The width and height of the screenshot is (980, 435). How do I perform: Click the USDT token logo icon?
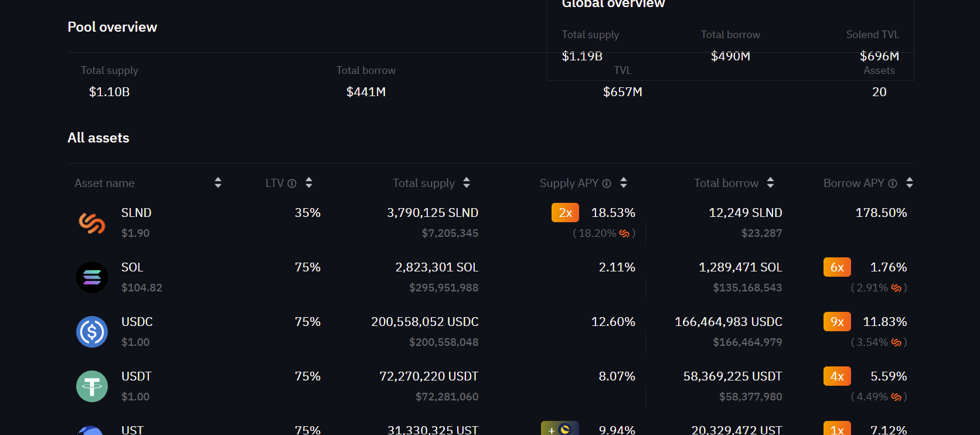(92, 386)
